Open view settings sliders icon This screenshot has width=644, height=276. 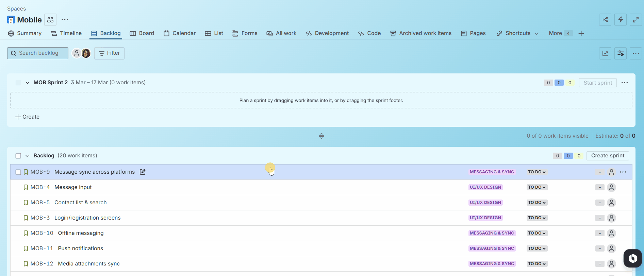[621, 53]
